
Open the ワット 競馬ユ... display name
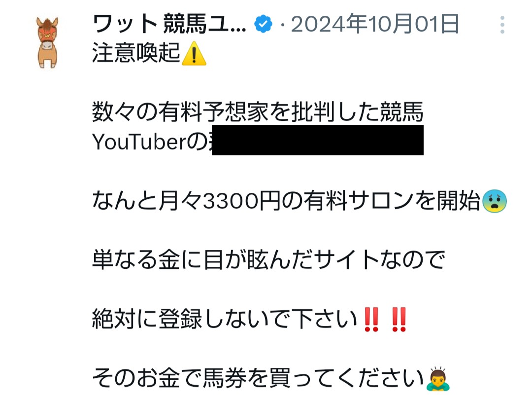[169, 24]
